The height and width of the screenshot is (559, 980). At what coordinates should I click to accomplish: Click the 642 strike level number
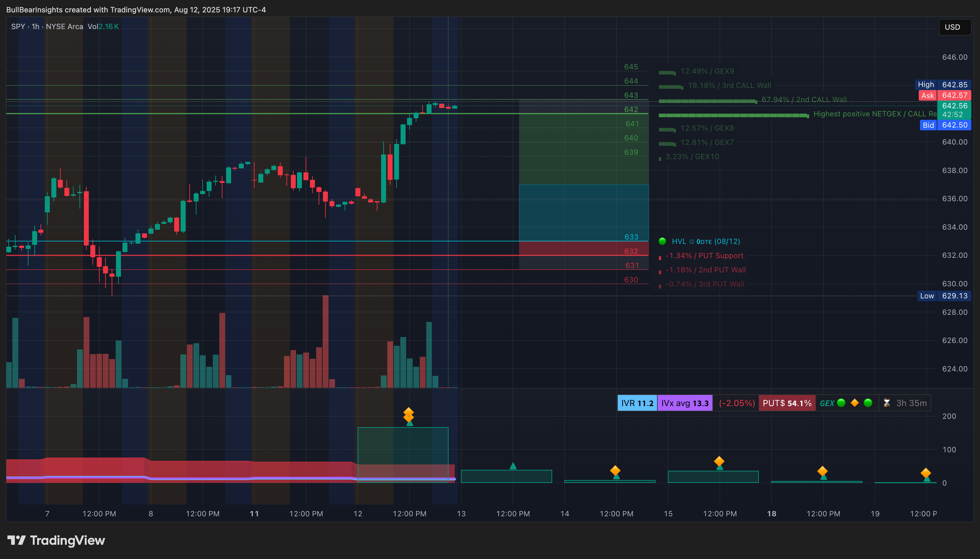click(x=631, y=110)
